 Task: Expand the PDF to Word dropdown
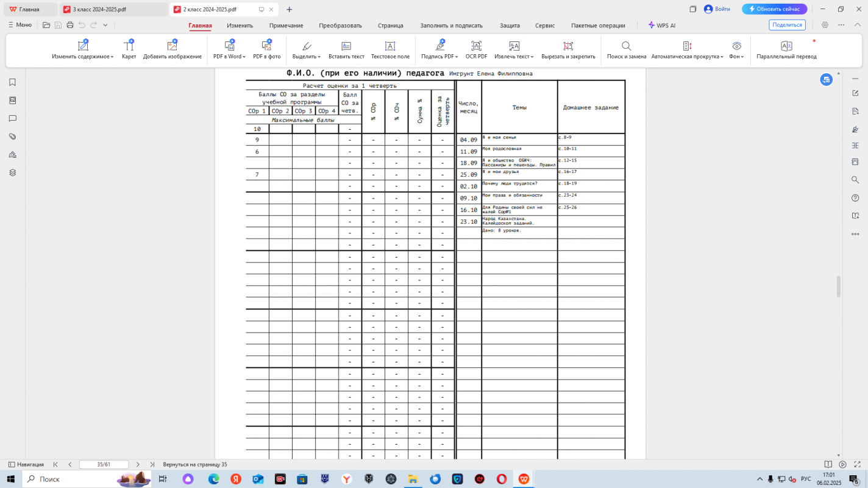click(244, 57)
